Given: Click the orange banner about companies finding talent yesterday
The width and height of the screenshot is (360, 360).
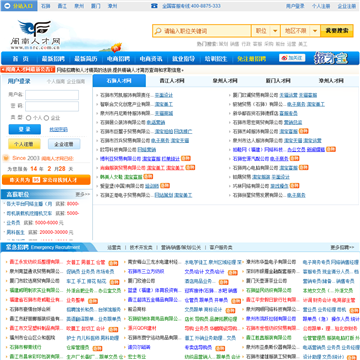Looking at the screenshot, I should pos(46,180).
